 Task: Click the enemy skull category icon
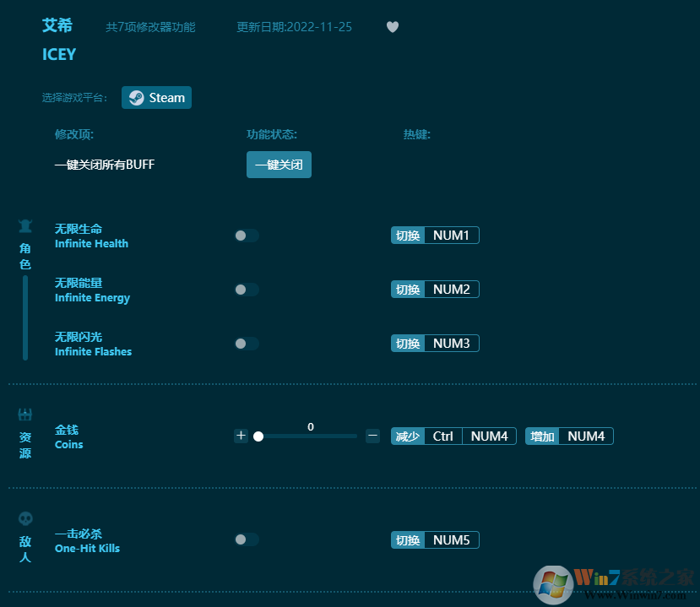click(25, 518)
